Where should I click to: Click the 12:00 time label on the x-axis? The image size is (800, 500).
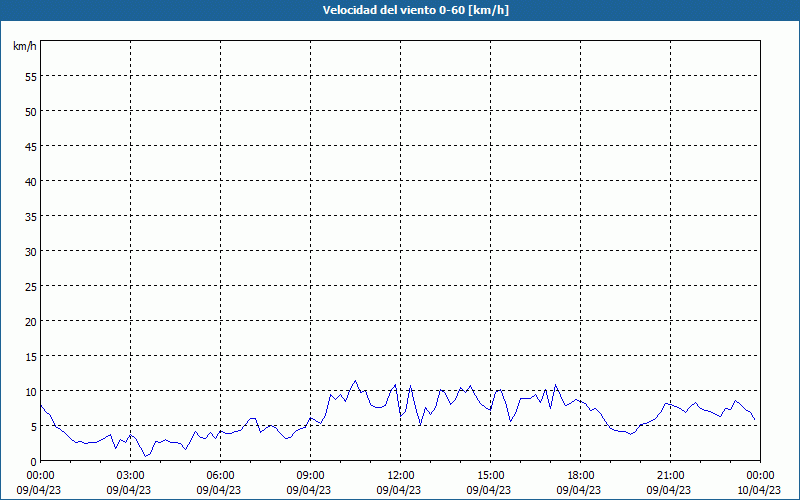[401, 476]
